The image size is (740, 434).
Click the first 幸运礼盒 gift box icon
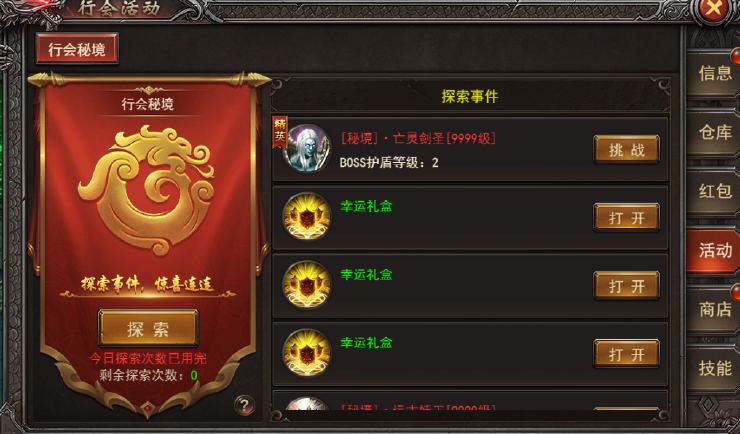307,217
